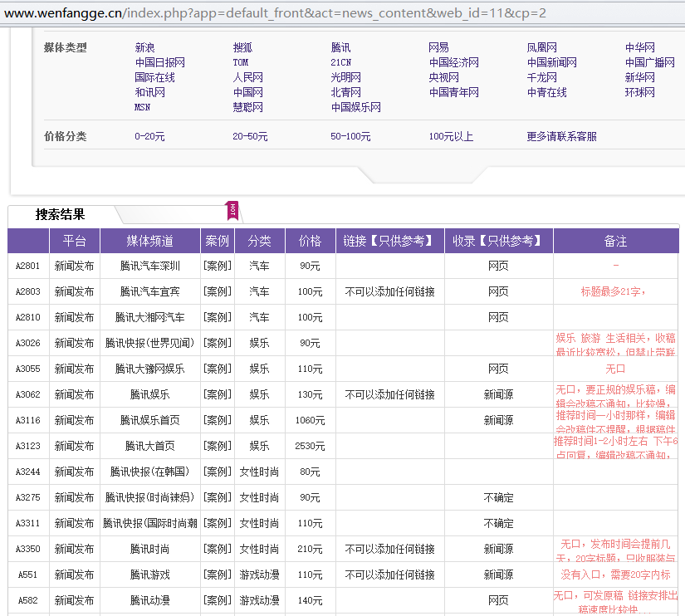Click the 更多请联系客服 link
The width and height of the screenshot is (685, 616).
click(x=561, y=137)
